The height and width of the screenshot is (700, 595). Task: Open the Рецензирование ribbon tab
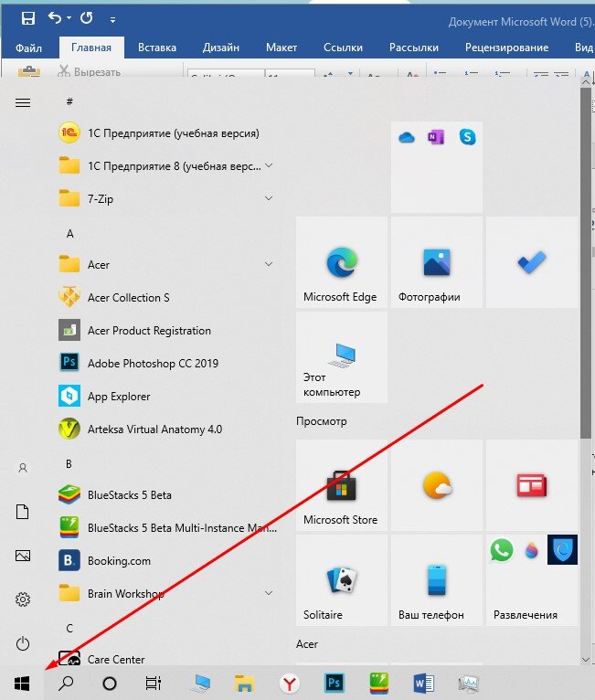[506, 48]
